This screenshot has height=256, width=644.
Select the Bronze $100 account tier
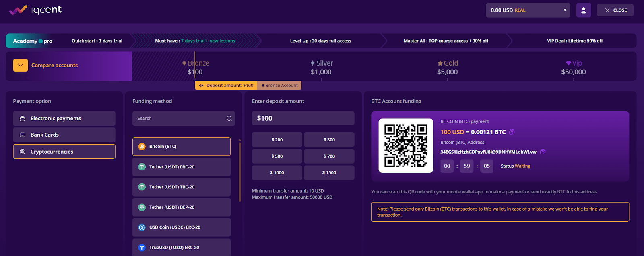point(196,68)
